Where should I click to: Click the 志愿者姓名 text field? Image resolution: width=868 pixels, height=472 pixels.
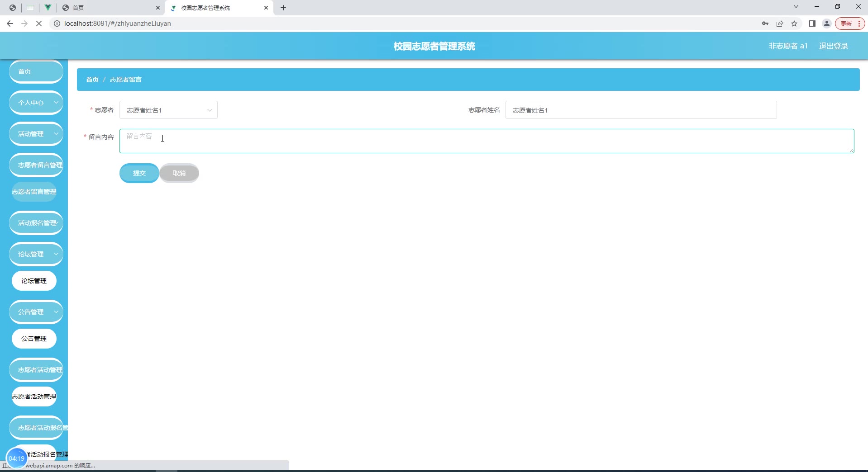pyautogui.click(x=641, y=110)
